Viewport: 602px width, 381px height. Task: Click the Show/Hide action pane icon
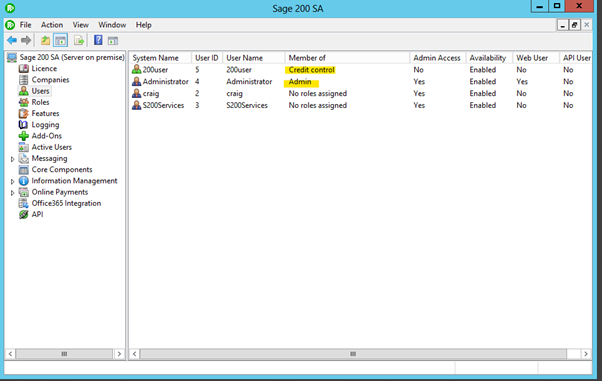113,40
